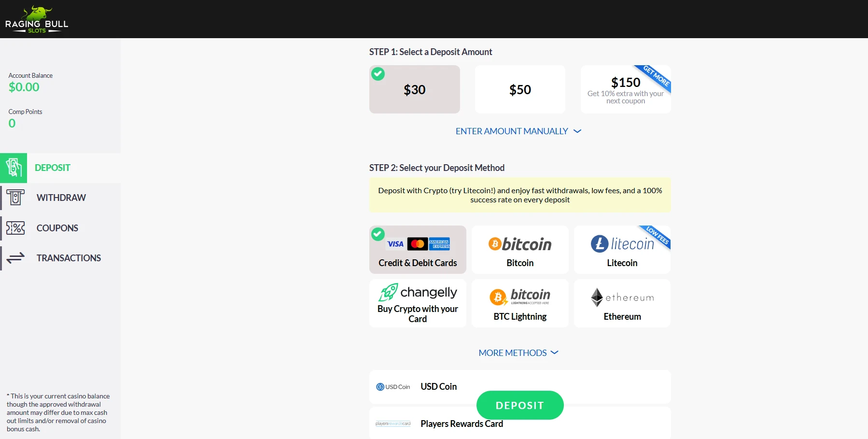This screenshot has height=439, width=868.
Task: Open the Deposit section
Action: (60, 168)
